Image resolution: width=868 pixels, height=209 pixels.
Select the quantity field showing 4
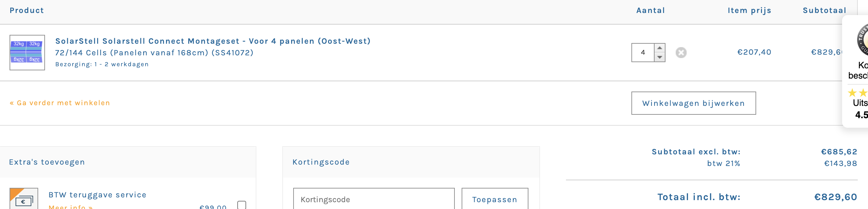pyautogui.click(x=643, y=53)
